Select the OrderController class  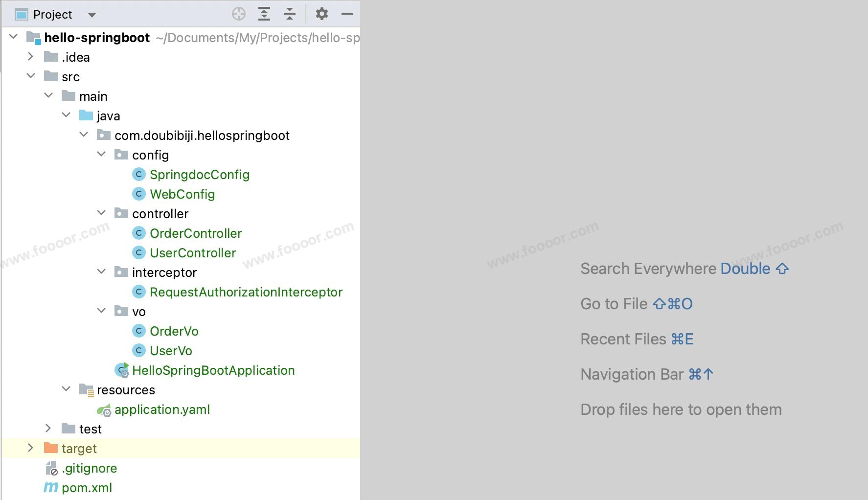[195, 233]
